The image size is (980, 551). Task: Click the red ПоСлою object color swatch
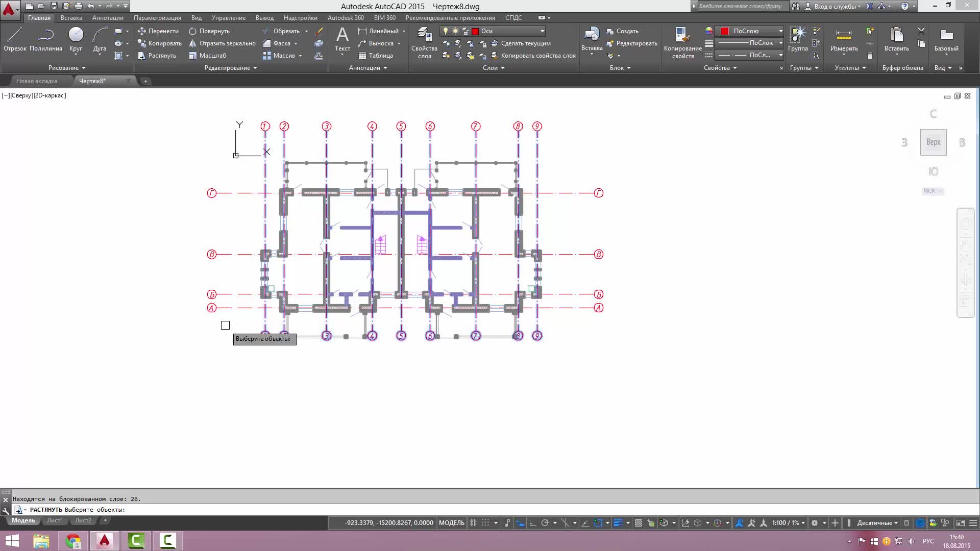[724, 31]
